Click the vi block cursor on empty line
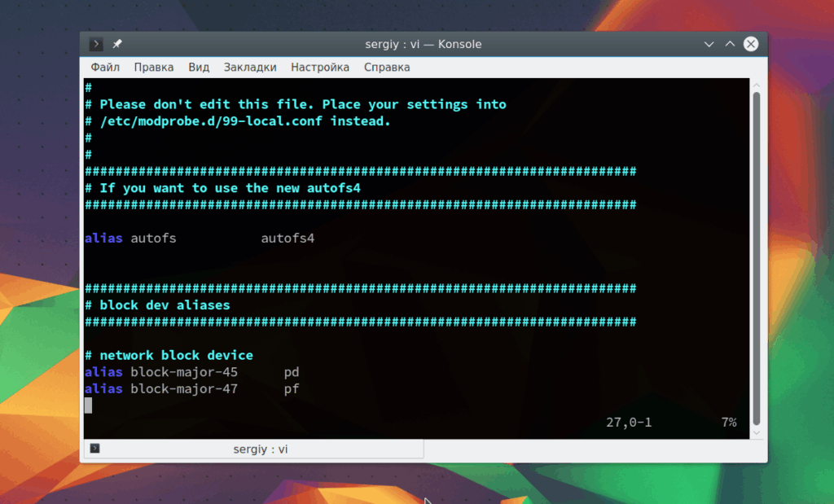The width and height of the screenshot is (834, 504). pyautogui.click(x=88, y=405)
